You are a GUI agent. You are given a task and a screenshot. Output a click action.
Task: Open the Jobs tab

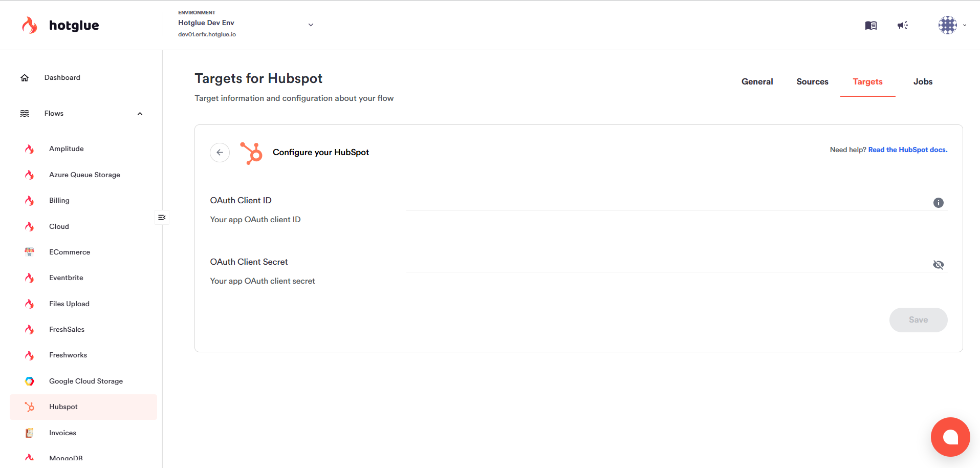[923, 81]
